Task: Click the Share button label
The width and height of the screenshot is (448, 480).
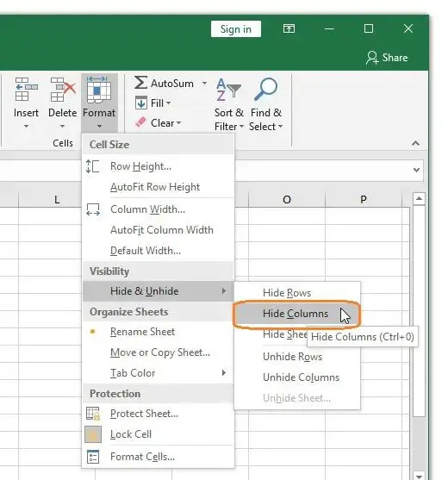Action: [x=395, y=58]
